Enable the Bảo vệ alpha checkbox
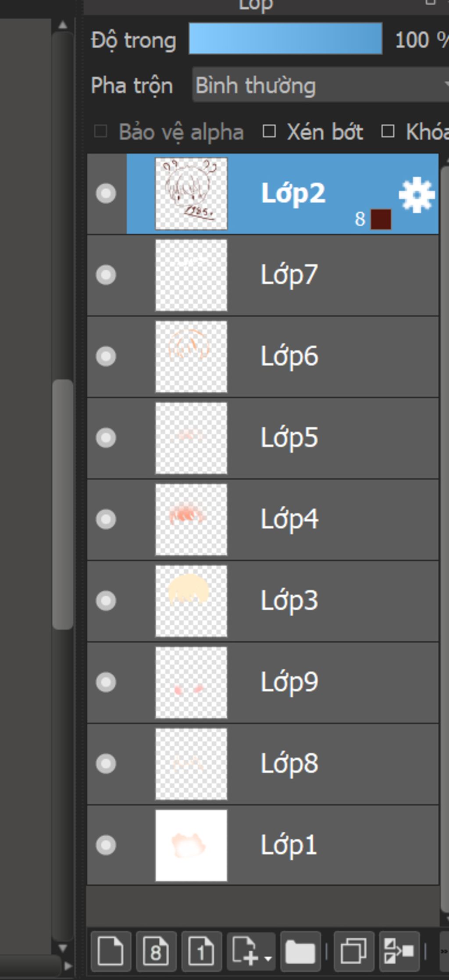This screenshot has width=449, height=980. coord(100,131)
